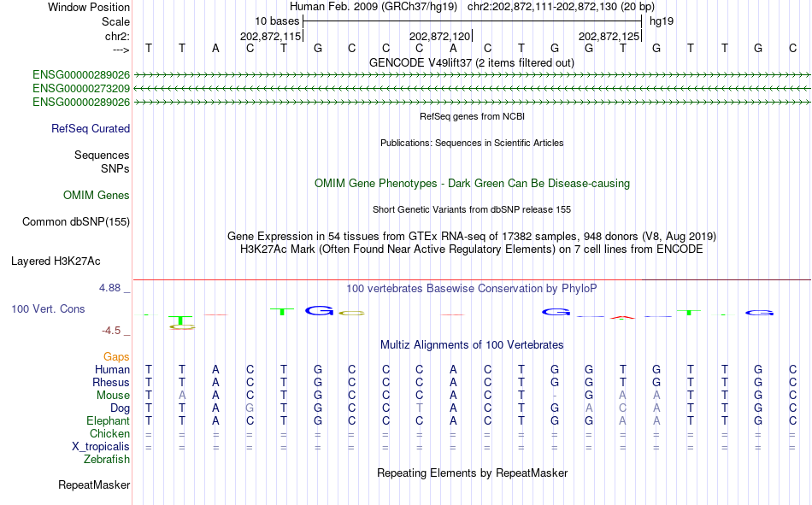The width and height of the screenshot is (812, 505).
Task: Click the 202,872,120 coordinate tick label
Action: [x=439, y=36]
